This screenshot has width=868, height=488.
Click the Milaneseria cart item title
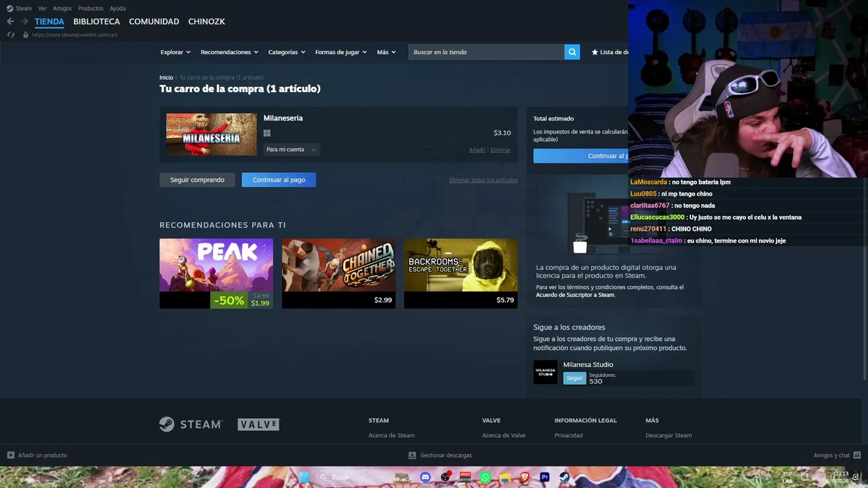click(283, 118)
